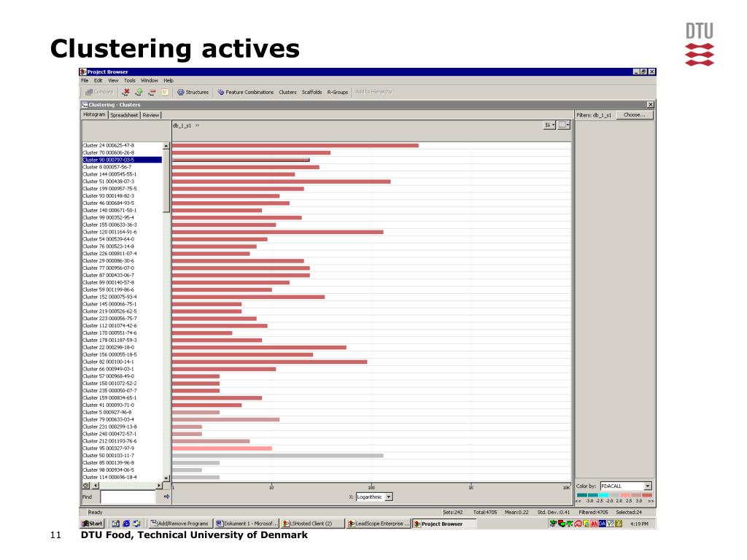The width and height of the screenshot is (747, 560).
Task: Open LeadScope Enterprise taskbar item
Action: (x=379, y=524)
